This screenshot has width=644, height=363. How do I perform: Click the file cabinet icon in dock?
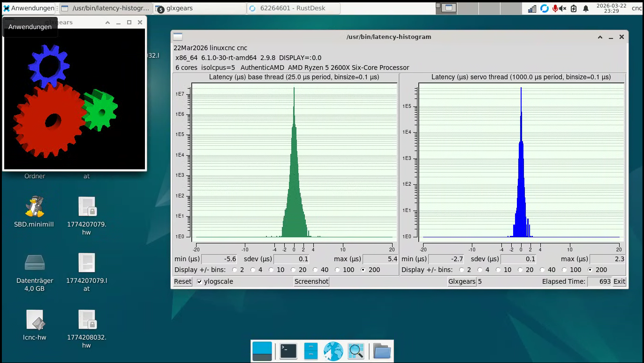[311, 351]
